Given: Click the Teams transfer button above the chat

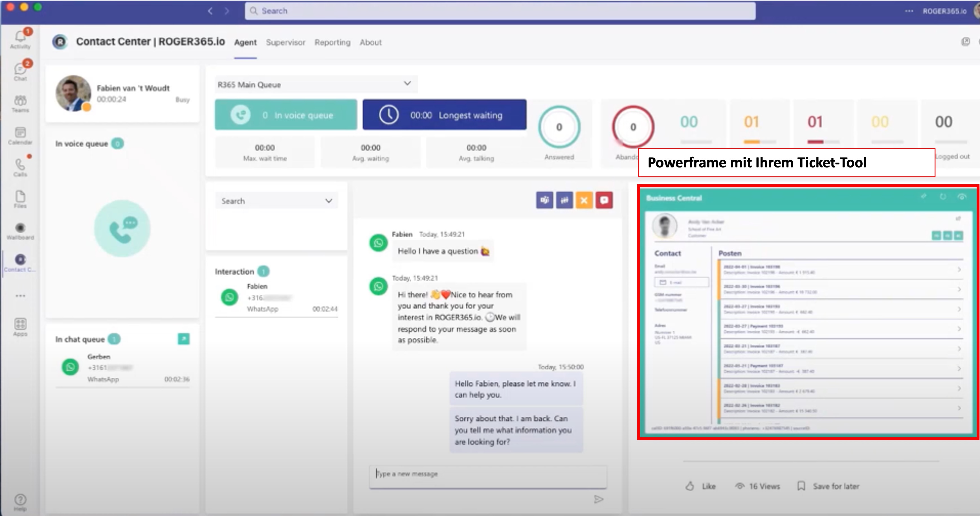Looking at the screenshot, I should (x=544, y=200).
